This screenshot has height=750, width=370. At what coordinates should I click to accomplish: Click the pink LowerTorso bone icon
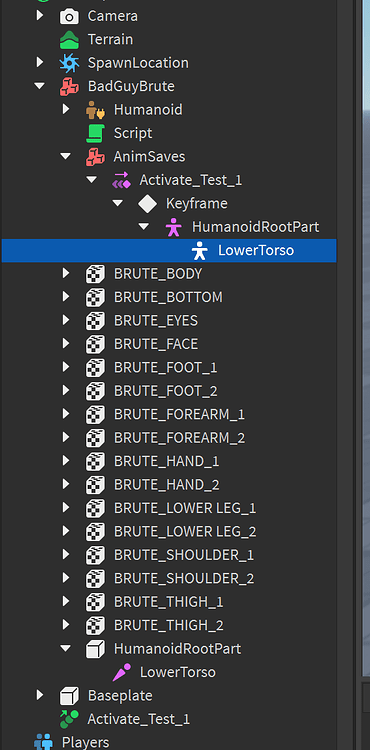click(x=121, y=673)
